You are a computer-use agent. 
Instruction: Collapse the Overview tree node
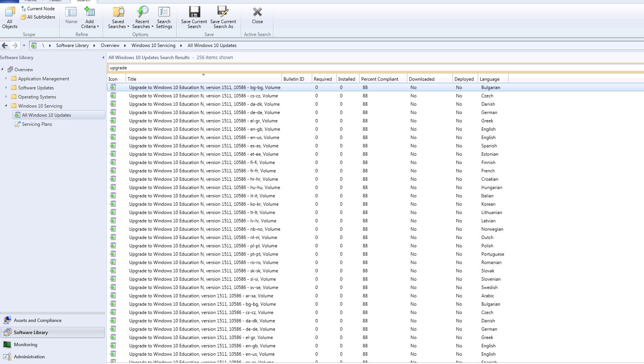coord(2,69)
